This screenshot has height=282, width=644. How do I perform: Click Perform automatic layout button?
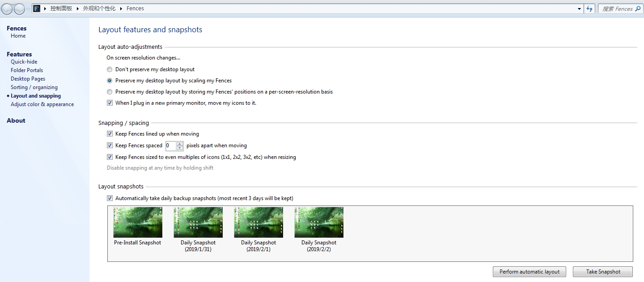click(x=530, y=272)
